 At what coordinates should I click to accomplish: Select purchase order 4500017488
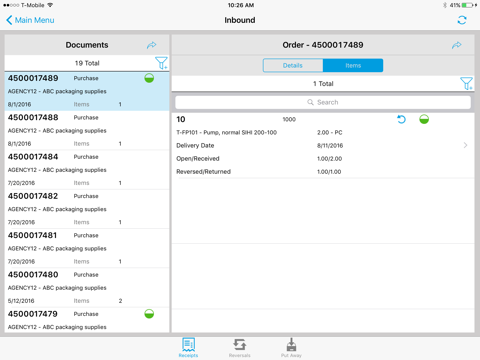click(87, 130)
